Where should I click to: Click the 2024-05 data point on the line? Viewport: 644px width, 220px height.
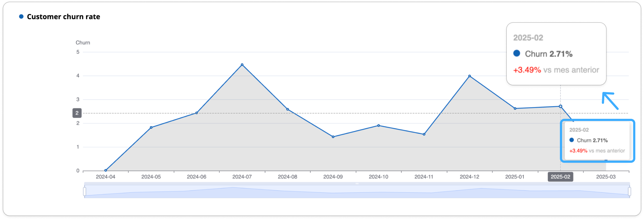click(151, 127)
